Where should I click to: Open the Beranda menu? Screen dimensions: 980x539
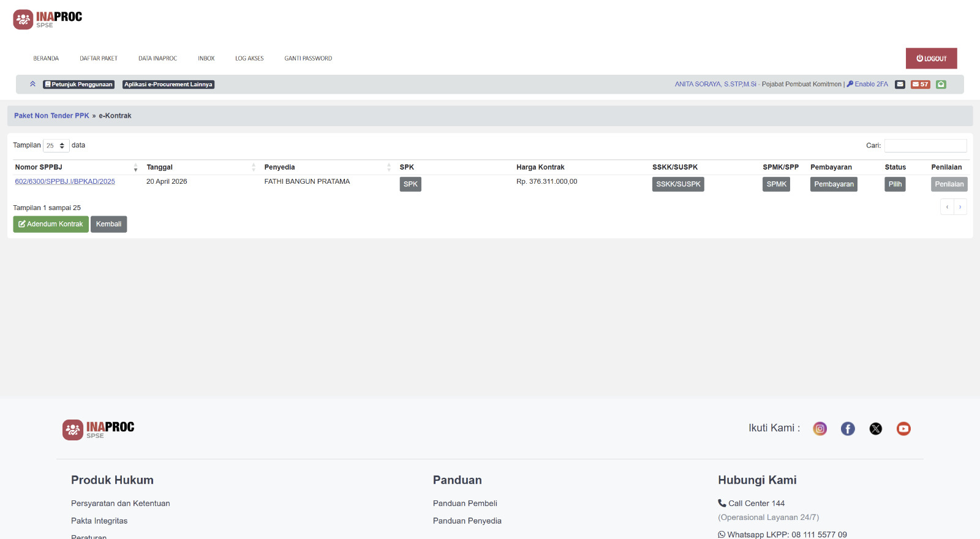(46, 59)
